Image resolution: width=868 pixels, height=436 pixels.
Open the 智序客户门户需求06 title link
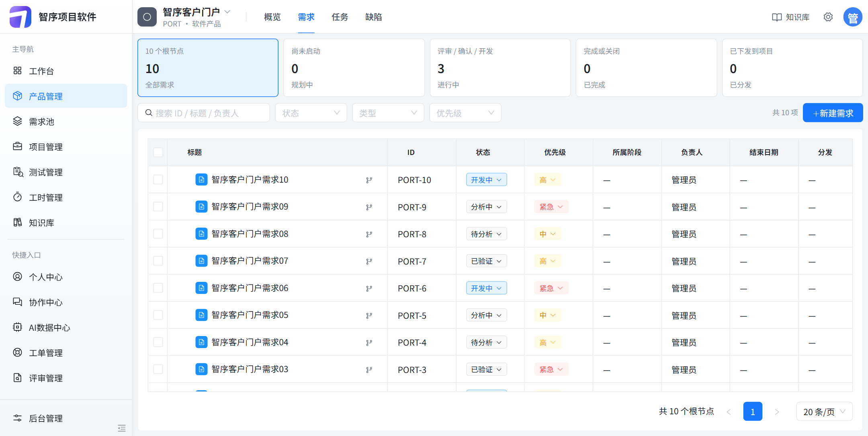tap(250, 288)
